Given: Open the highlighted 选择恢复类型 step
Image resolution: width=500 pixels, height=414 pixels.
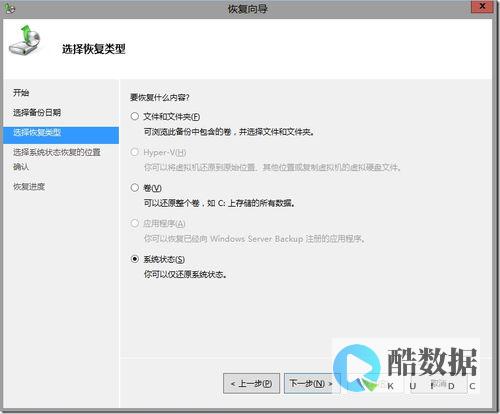Looking at the screenshot, I should 61,135.
